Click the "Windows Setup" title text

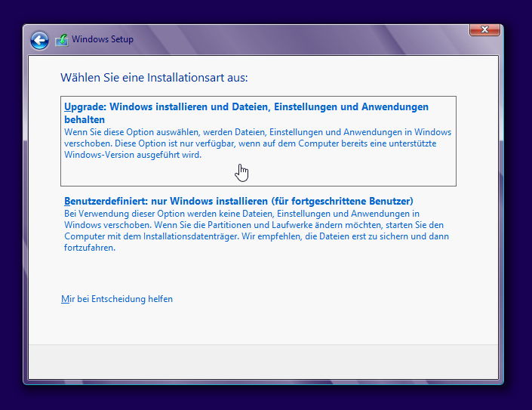coord(102,39)
